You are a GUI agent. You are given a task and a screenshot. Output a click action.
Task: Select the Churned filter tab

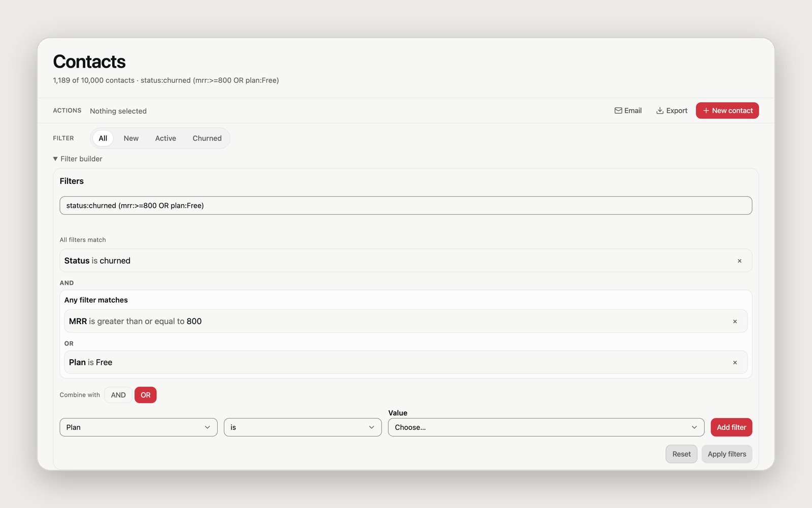(207, 138)
